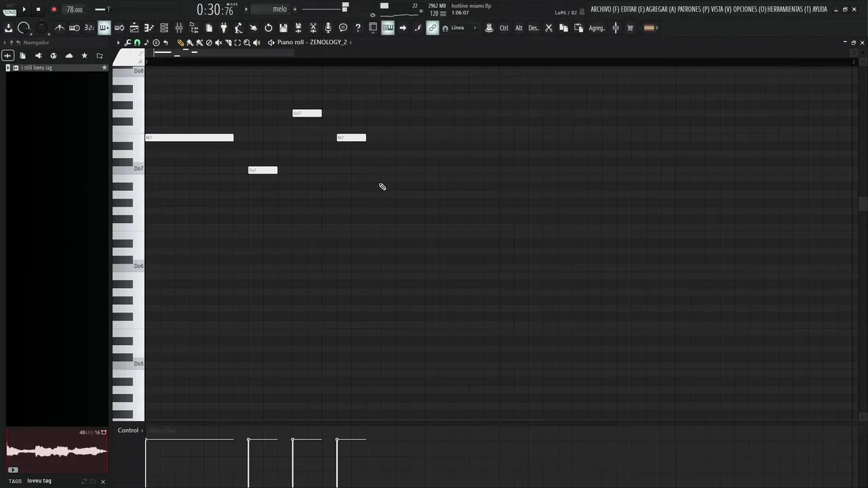Open the PATRONES (P) menu
This screenshot has height=488, width=868.
(x=693, y=9)
